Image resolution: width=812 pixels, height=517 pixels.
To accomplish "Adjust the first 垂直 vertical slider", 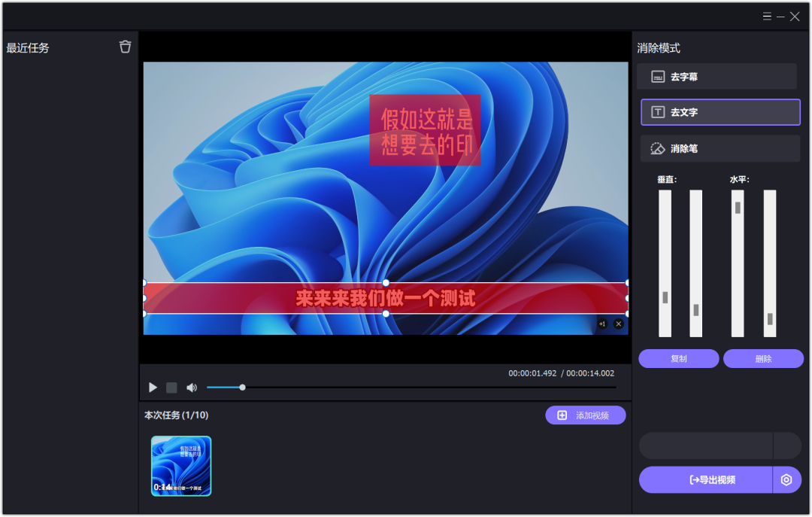I will point(665,298).
